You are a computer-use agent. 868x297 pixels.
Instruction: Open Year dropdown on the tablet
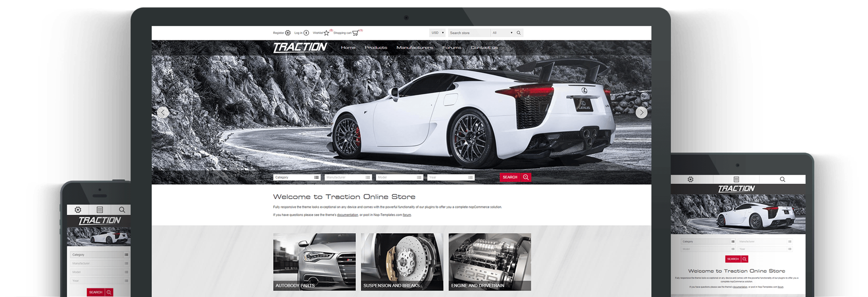pyautogui.click(x=765, y=249)
